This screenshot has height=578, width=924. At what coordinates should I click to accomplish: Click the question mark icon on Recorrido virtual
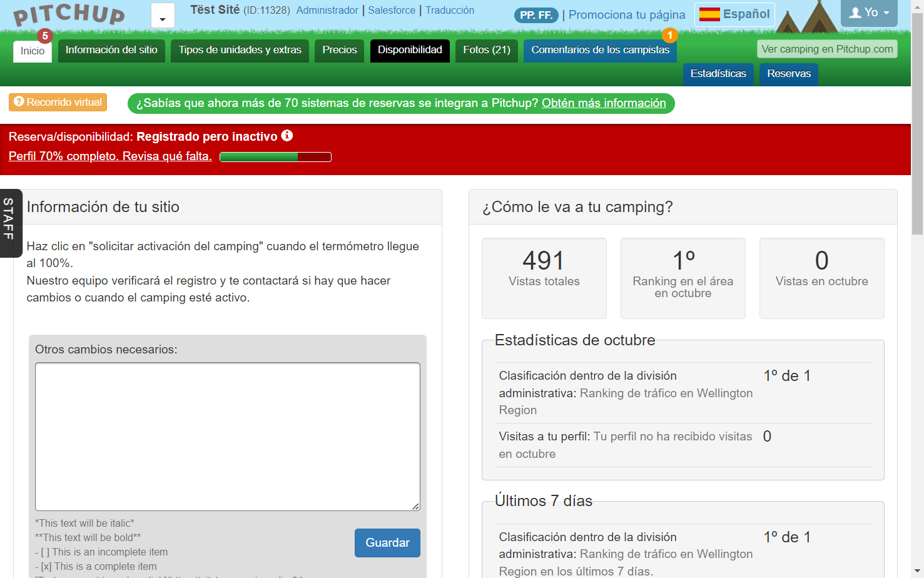pos(19,101)
